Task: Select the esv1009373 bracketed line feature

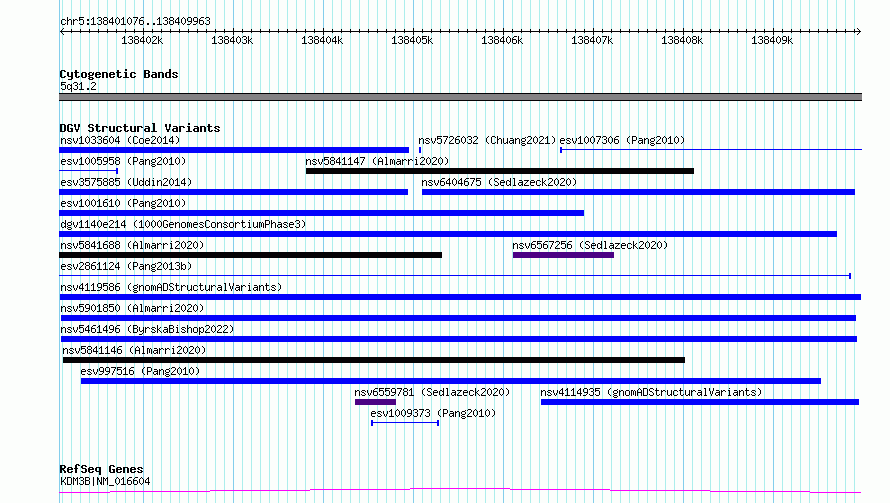Action: tap(405, 423)
